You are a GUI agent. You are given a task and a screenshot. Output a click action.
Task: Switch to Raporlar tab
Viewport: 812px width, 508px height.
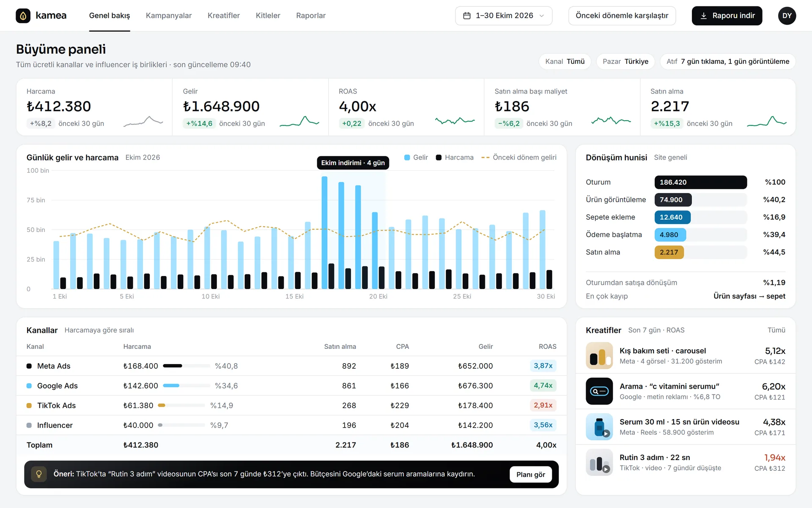[311, 16]
